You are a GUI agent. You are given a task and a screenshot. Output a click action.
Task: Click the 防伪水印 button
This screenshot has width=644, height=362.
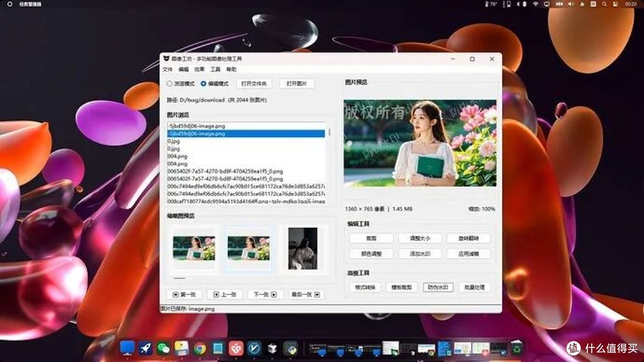[x=438, y=287]
